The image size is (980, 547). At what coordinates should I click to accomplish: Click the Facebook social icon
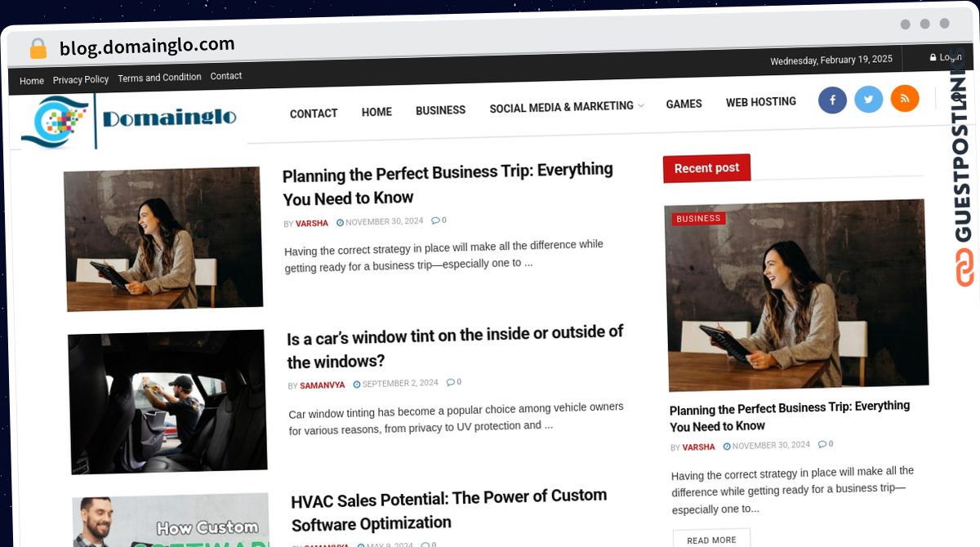click(x=832, y=100)
